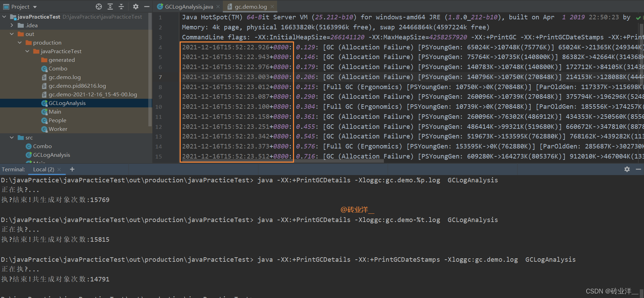Close the Local (2) terminal session
Screen dimensions: 644x298
[x=59, y=169]
